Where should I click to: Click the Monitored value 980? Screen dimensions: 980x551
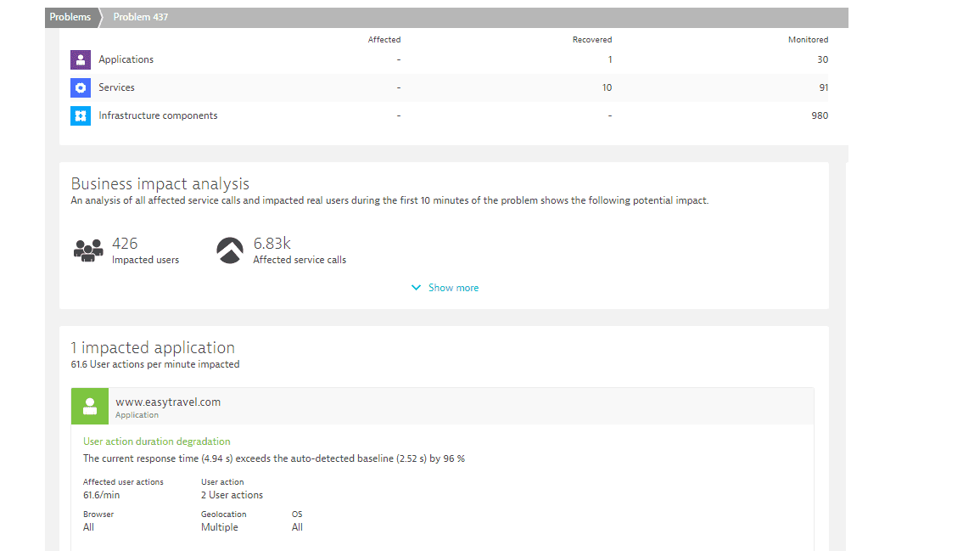820,115
